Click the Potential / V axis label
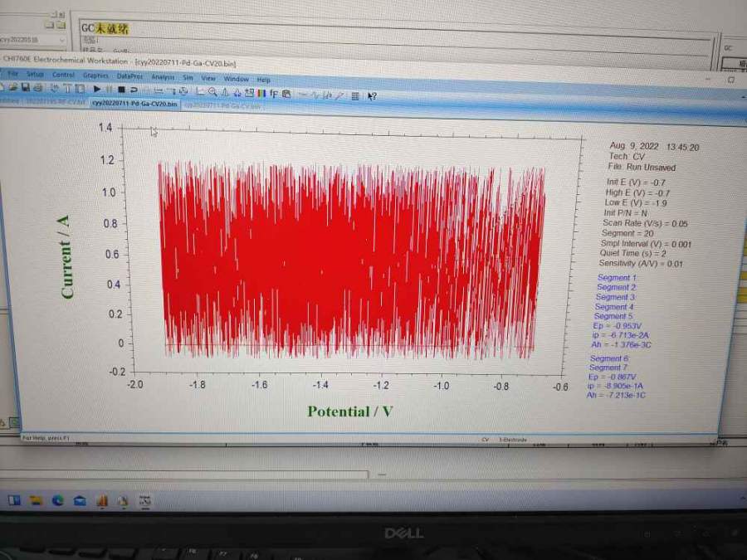The width and height of the screenshot is (747, 560). tap(349, 411)
